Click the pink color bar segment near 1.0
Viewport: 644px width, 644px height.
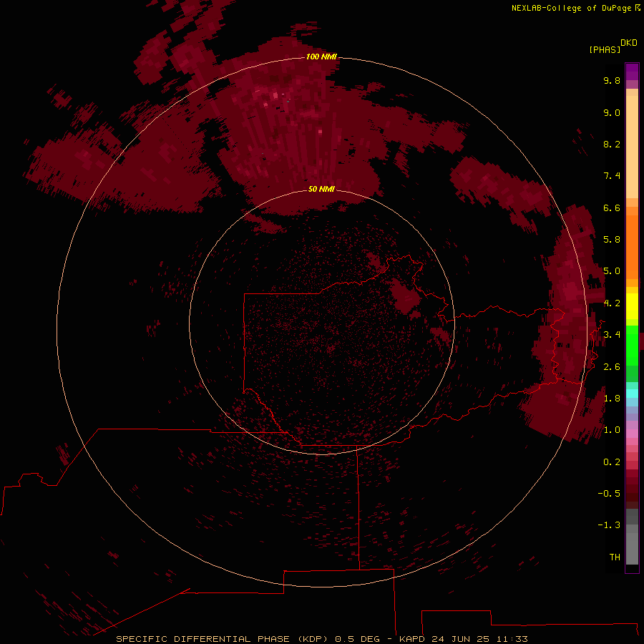[x=632, y=434]
